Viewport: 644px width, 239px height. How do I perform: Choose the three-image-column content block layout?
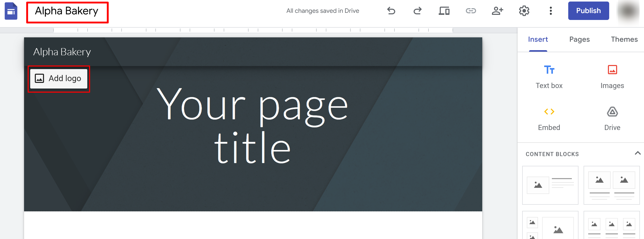pos(611,225)
